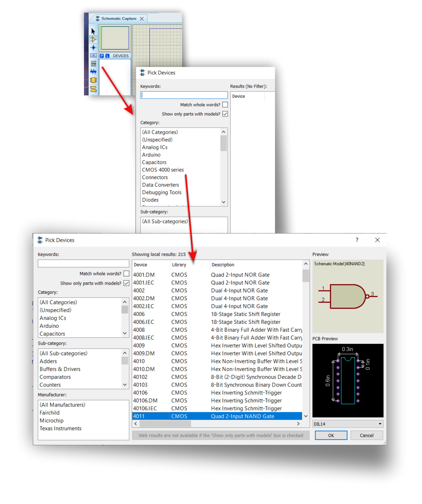Choose the LBL wire label tool
The image size is (422, 504).
pyautogui.click(x=93, y=55)
